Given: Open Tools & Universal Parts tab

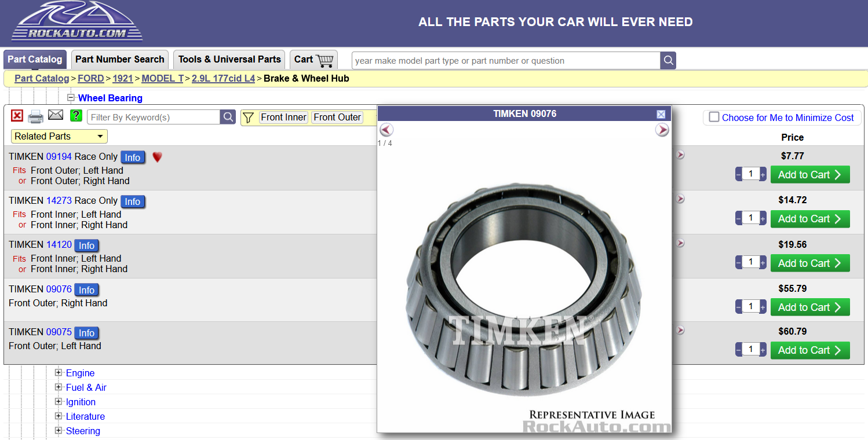Looking at the screenshot, I should 229,59.
